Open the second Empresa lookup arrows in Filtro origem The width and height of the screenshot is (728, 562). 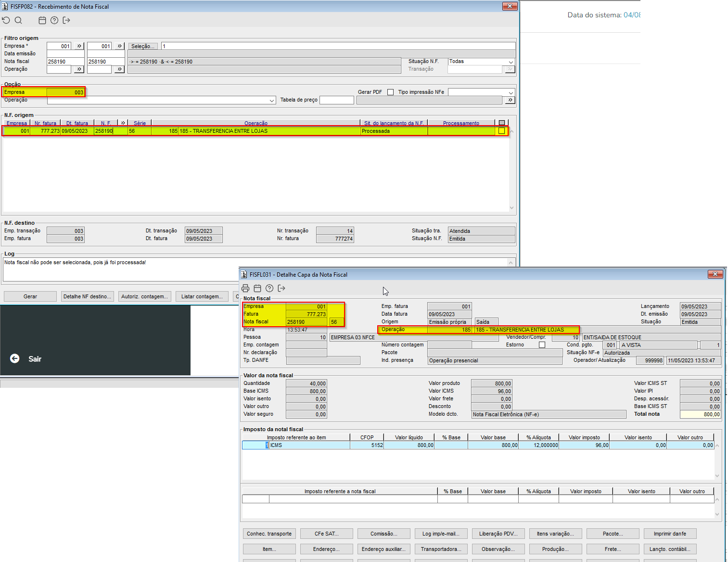point(120,46)
